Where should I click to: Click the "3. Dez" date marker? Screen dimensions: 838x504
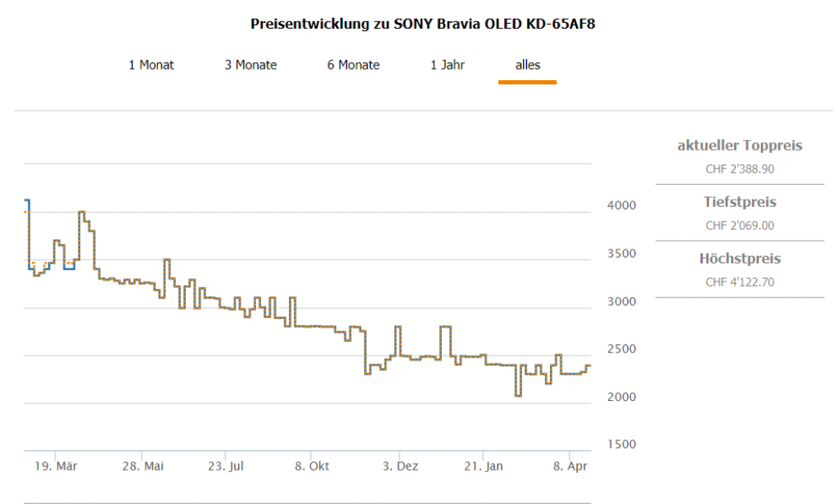(400, 466)
